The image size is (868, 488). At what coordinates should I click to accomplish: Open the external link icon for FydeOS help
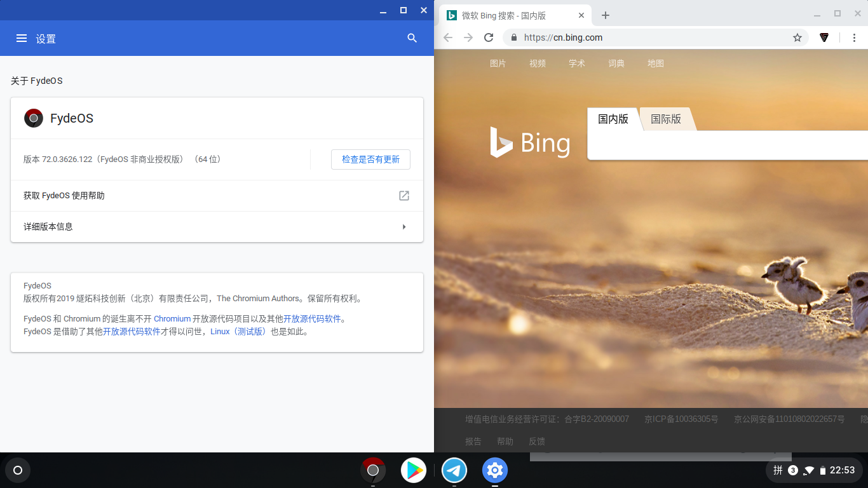(404, 196)
